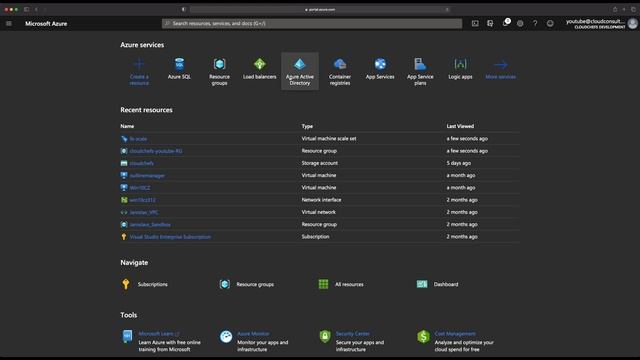
Task: Click the Subscriptions key icon
Action: (126, 284)
